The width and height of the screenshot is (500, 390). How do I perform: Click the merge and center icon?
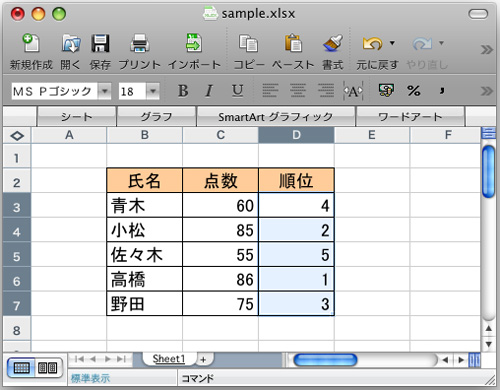click(x=353, y=91)
